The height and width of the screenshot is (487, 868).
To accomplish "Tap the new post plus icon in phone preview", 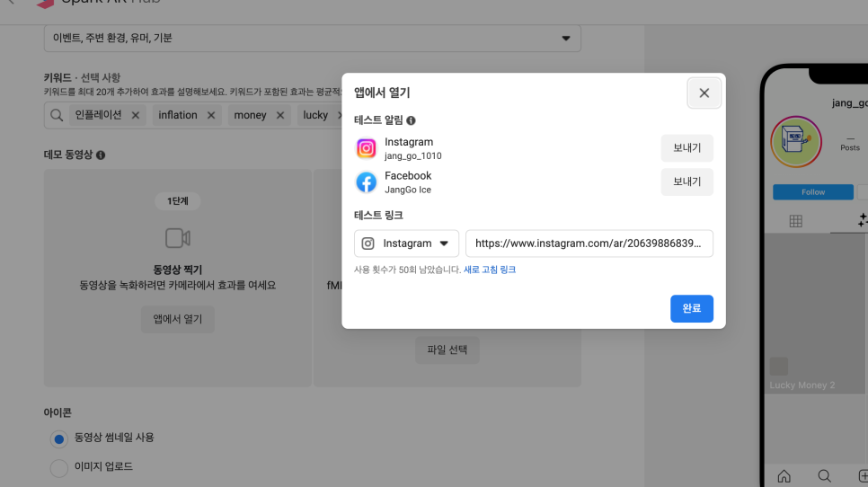I will (863, 476).
